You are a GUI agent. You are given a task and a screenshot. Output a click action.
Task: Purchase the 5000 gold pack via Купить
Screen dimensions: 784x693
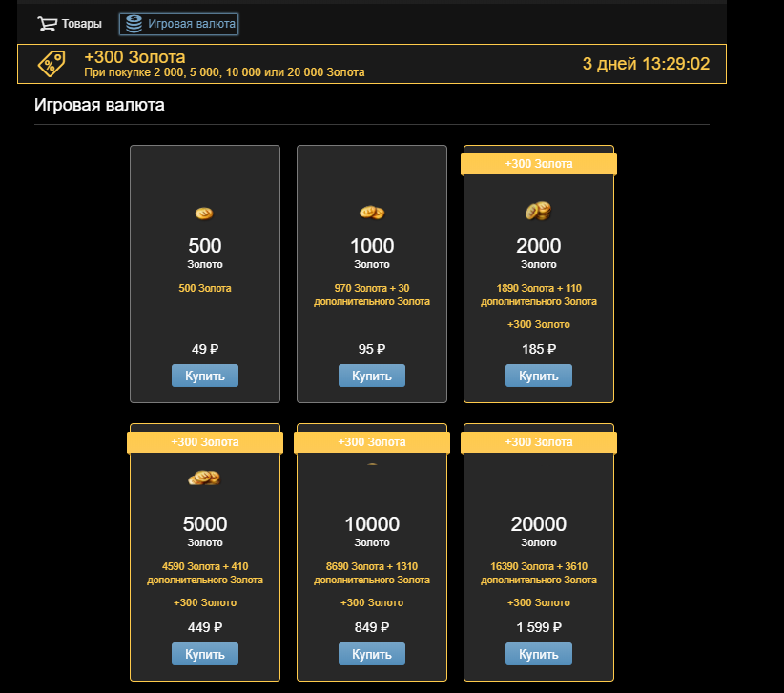coord(205,654)
